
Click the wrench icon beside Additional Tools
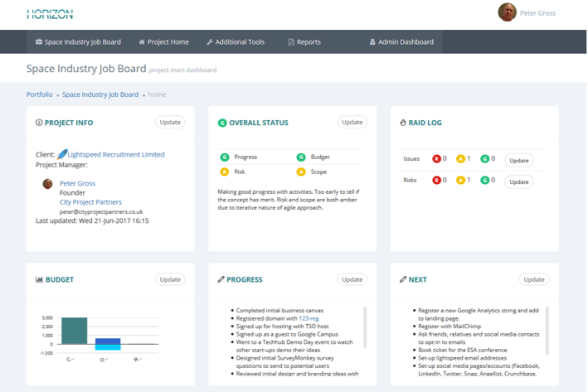point(210,42)
